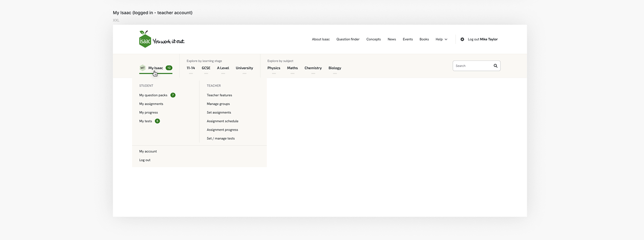Go to Set assignments

[x=219, y=113]
